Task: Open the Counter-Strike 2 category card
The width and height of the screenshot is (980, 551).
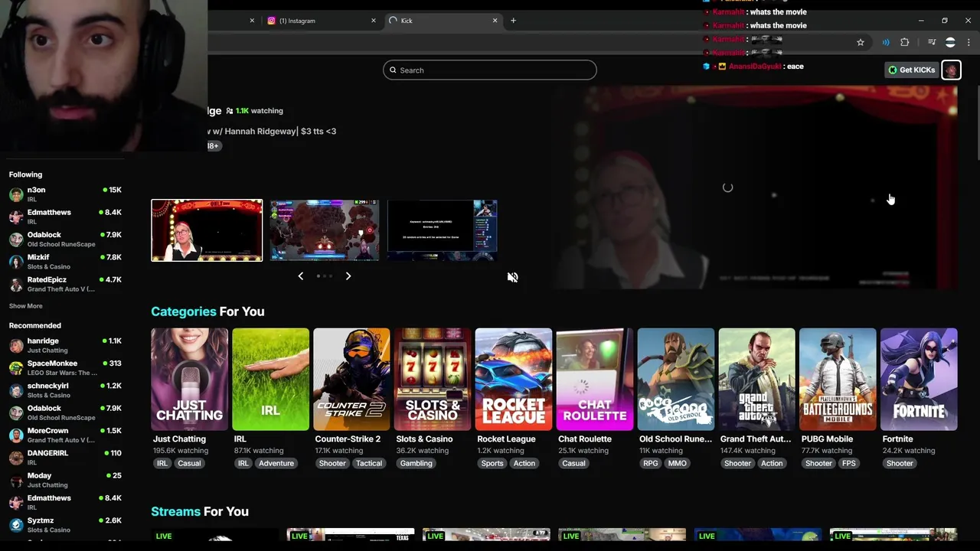Action: (x=351, y=379)
